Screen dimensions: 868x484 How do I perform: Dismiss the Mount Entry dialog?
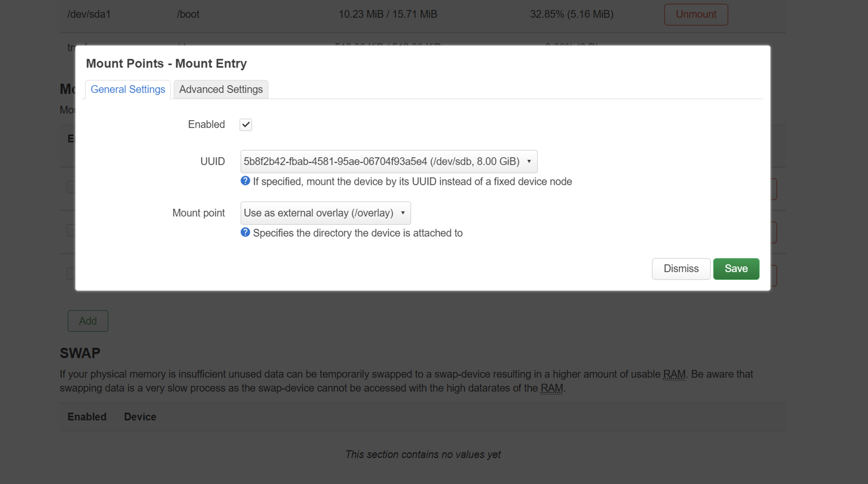click(x=681, y=269)
